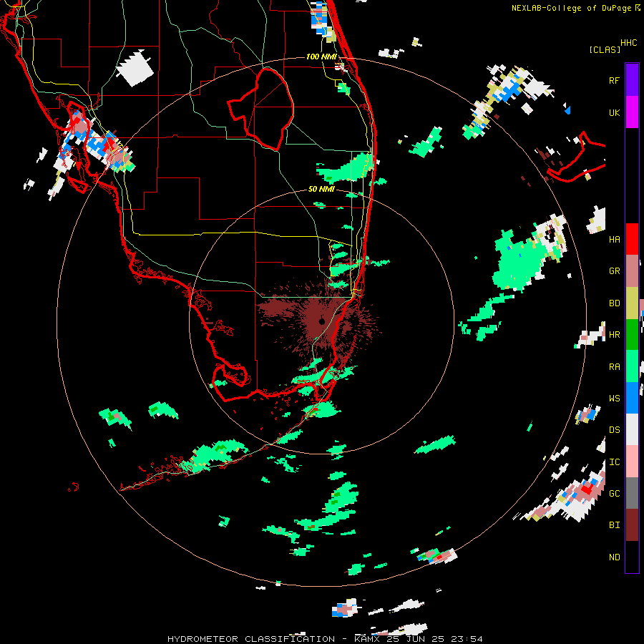Click the purple RF legend swatch
The image size is (644, 644).
click(x=632, y=80)
